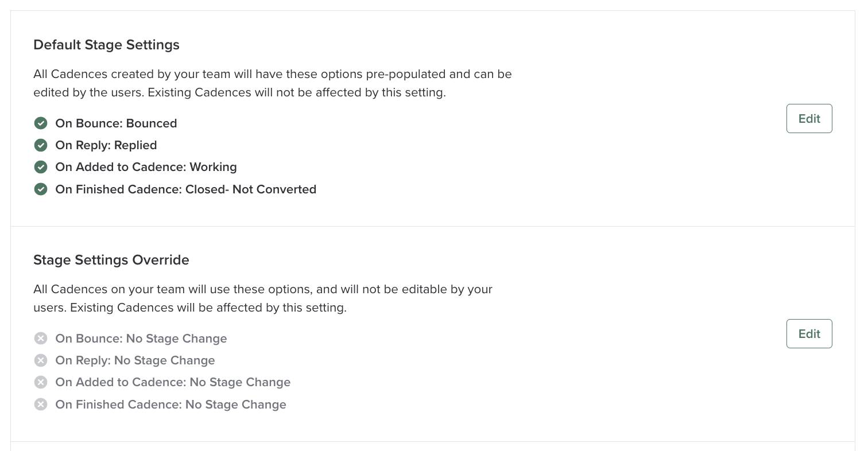The image size is (868, 451).
Task: Click On Reply: No Stage Change entry
Action: pos(135,360)
